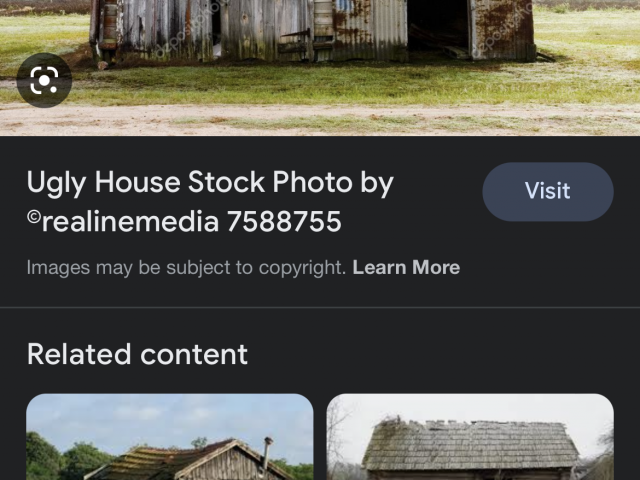Image resolution: width=640 pixels, height=480 pixels.
Task: Click the corrugated metal wall in photo
Action: point(371,31)
